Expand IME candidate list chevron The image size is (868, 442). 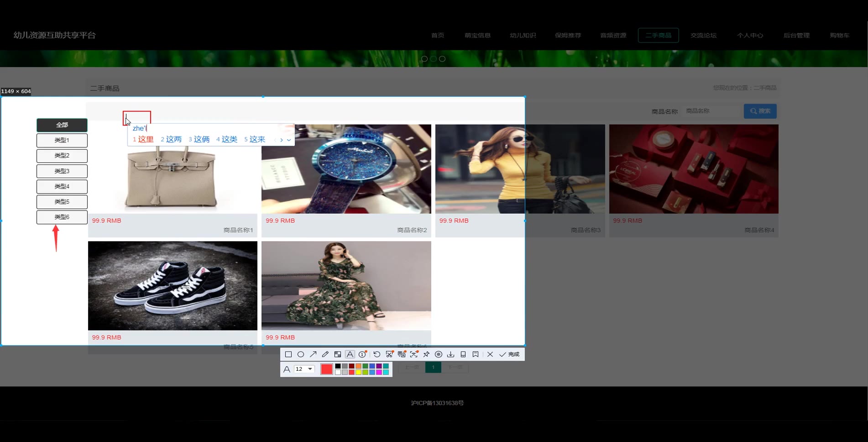click(289, 140)
